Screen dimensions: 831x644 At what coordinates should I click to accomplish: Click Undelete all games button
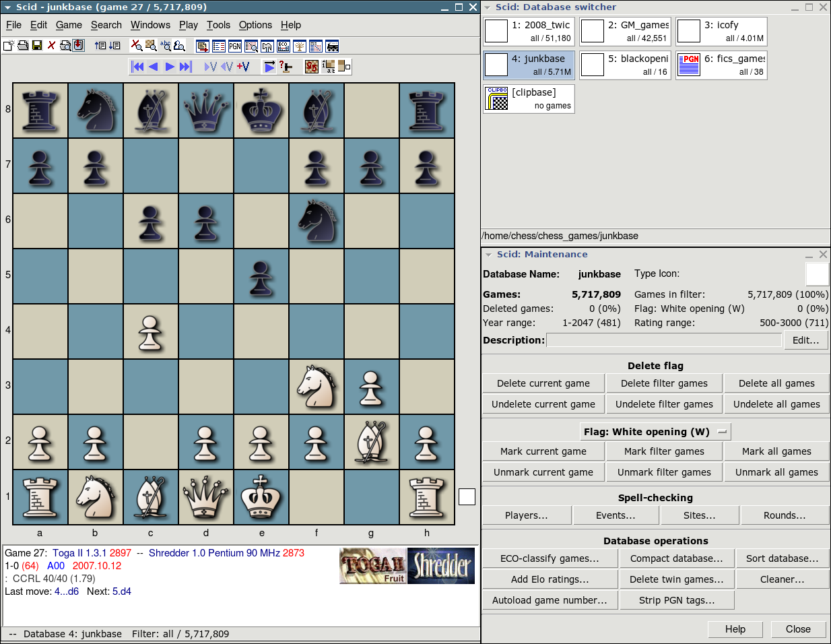(x=776, y=404)
